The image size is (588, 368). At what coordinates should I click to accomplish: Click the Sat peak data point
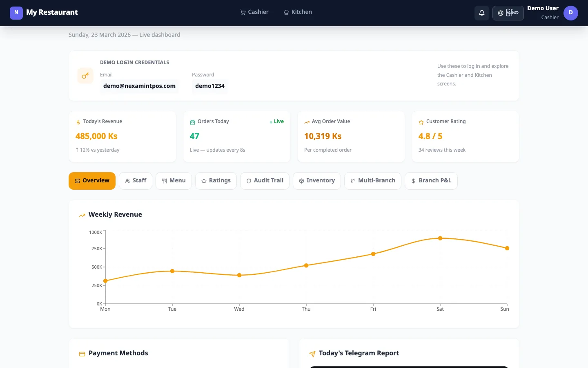pos(440,238)
